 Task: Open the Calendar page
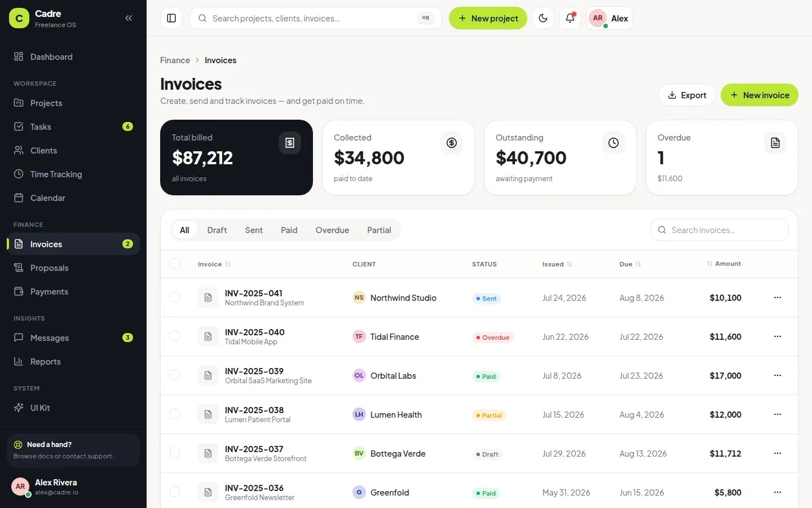pos(73,198)
